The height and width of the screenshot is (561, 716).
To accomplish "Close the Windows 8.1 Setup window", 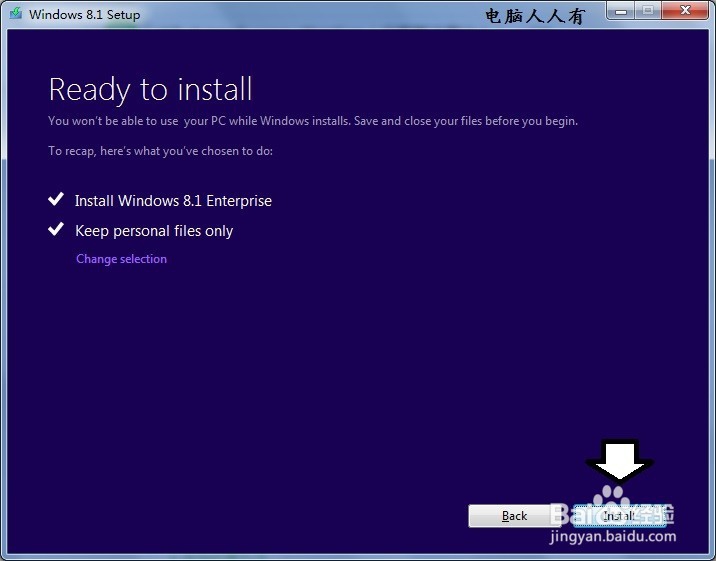I will click(684, 11).
